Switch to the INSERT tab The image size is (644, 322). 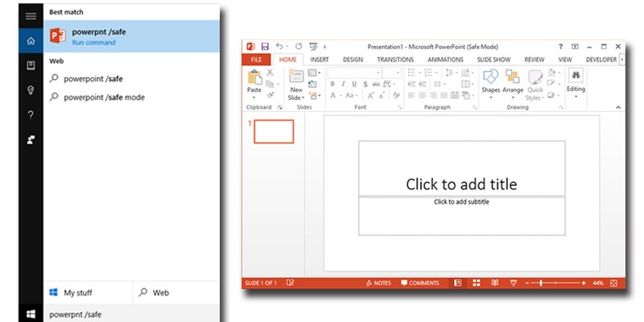pyautogui.click(x=319, y=60)
